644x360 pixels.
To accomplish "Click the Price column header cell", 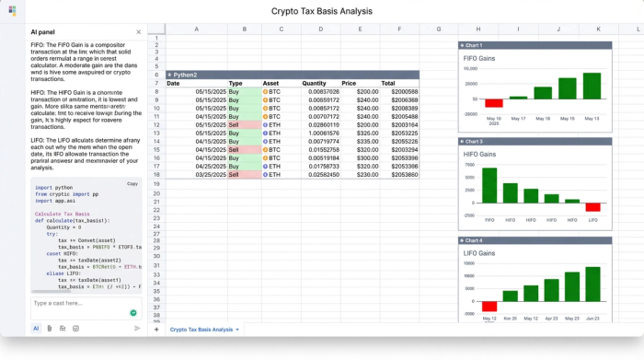I will [x=361, y=84].
